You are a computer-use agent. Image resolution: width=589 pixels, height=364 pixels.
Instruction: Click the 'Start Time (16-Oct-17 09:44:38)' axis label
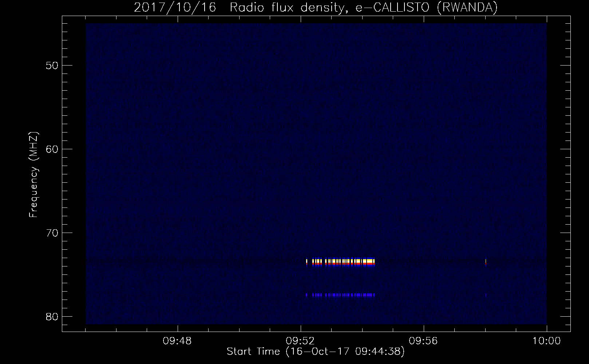coord(316,352)
